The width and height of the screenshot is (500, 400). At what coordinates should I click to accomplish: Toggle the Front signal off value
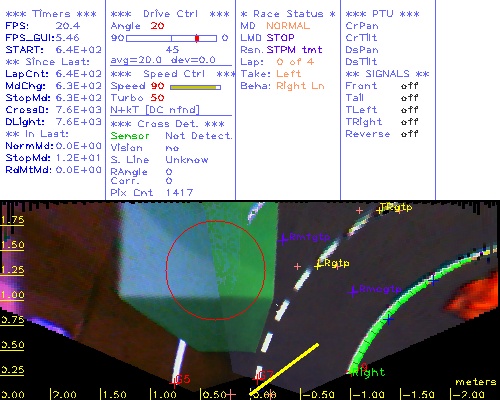409,86
